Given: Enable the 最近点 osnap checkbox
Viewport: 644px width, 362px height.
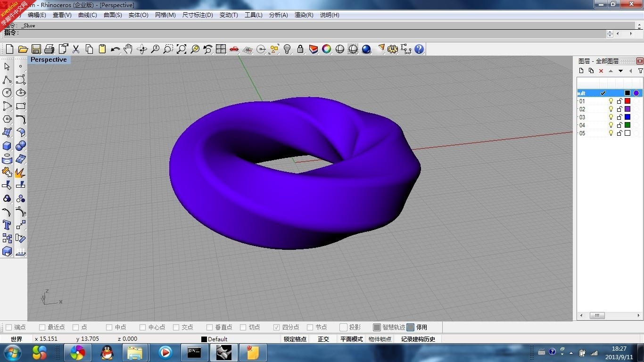Looking at the screenshot, I should [42, 327].
